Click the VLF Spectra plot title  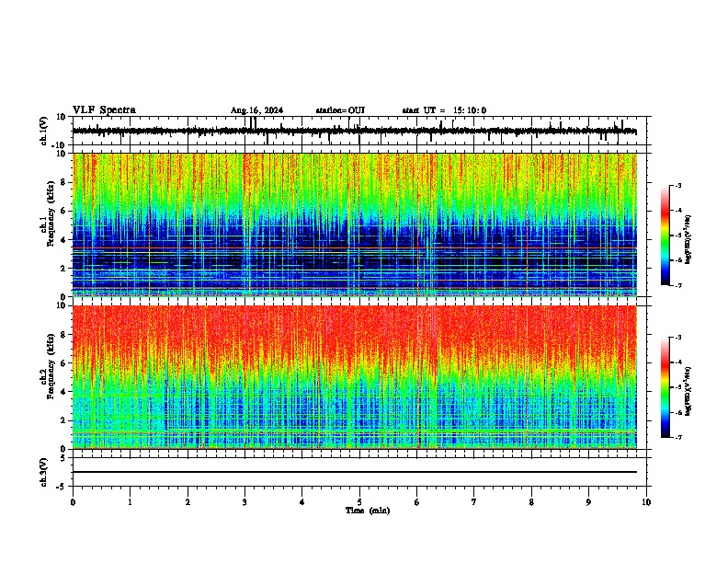104,110
